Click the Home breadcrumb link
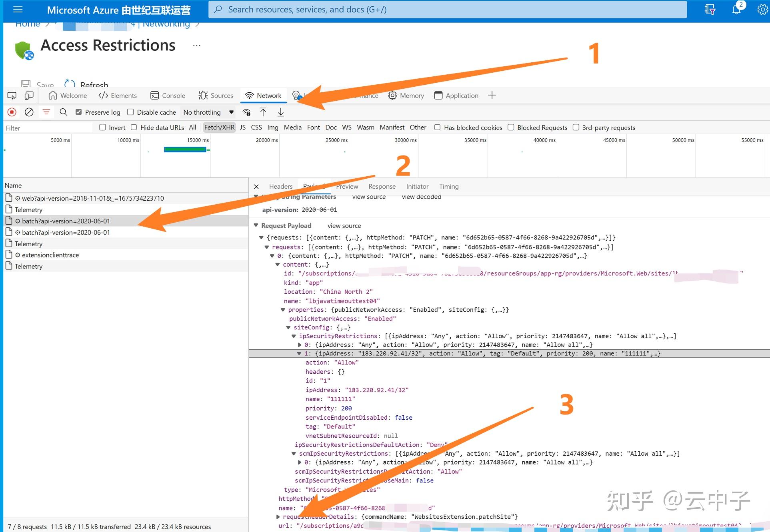The width and height of the screenshot is (770, 532). tap(27, 24)
